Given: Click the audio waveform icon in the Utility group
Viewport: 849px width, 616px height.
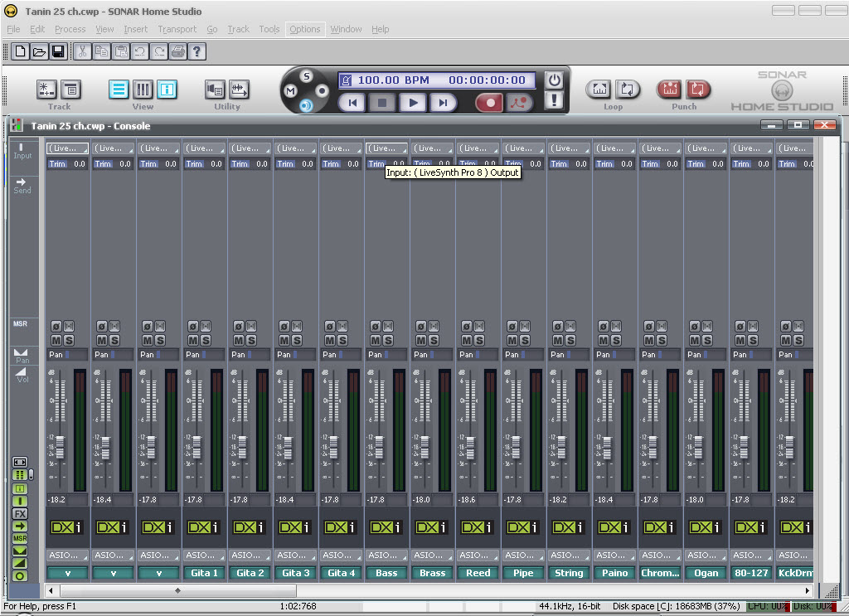Looking at the screenshot, I should pyautogui.click(x=239, y=90).
